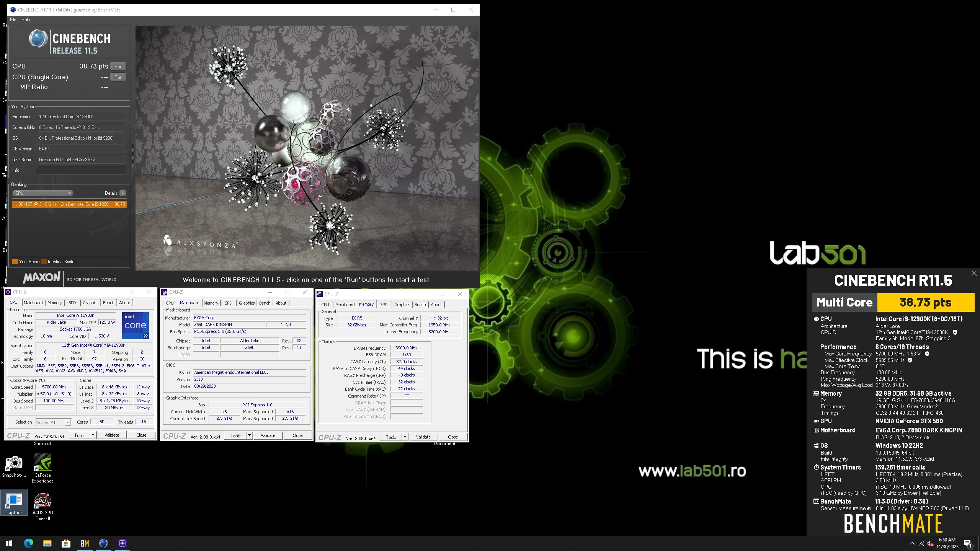Run the CPU multi-core benchmark
This screenshot has height=551, width=980.
118,66
